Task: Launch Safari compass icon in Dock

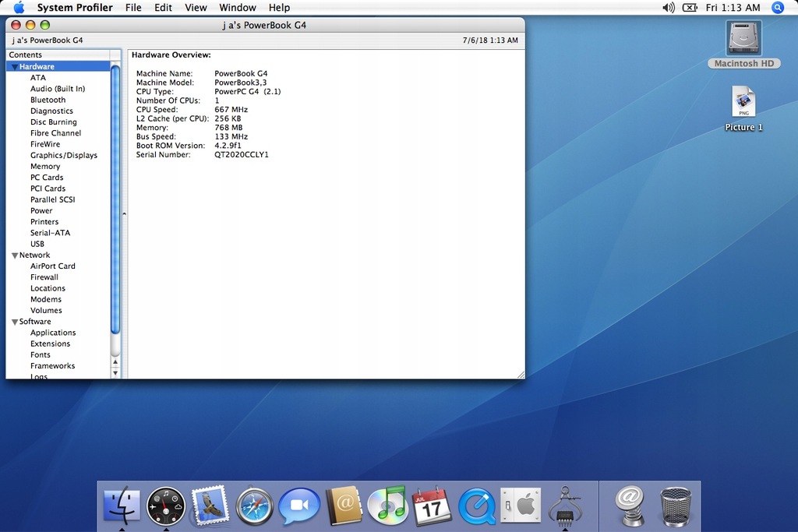Action: [255, 506]
